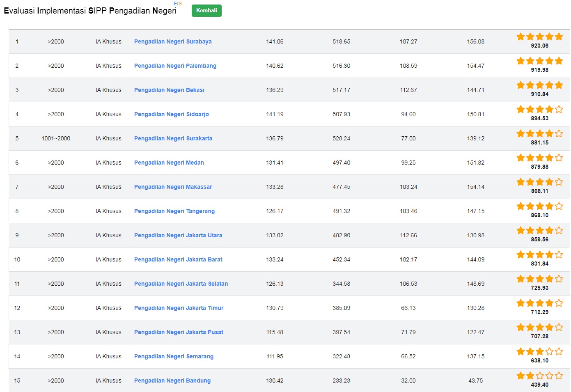This screenshot has width=571, height=392.
Task: Click stars for Jakarta Timur row
Action: 539,303
